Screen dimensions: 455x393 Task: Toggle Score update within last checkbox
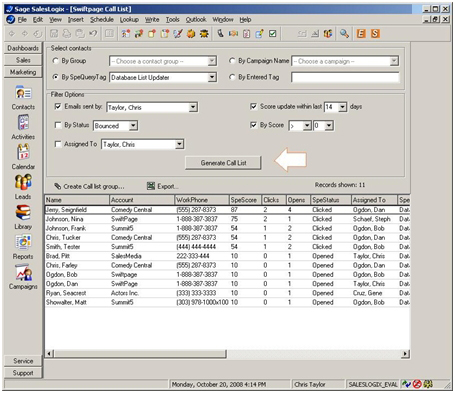253,106
